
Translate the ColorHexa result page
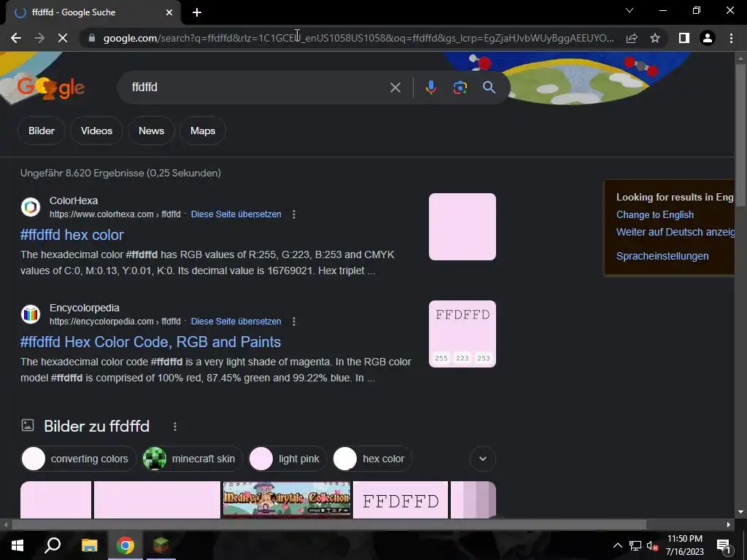point(236,214)
